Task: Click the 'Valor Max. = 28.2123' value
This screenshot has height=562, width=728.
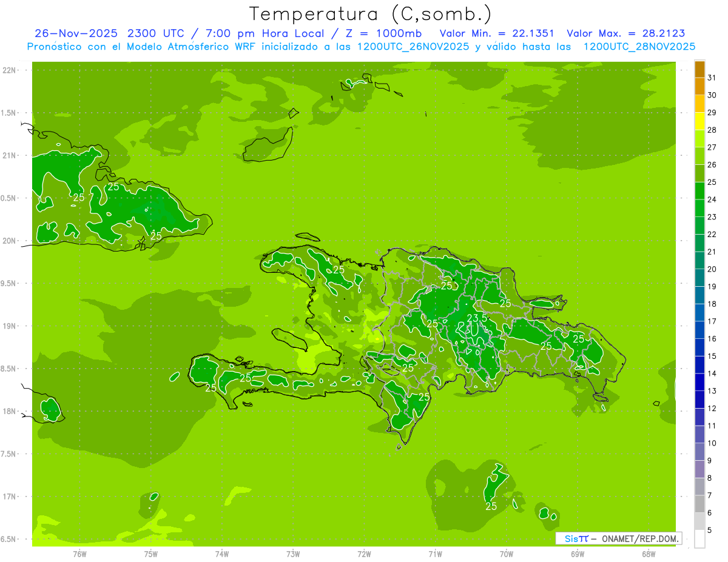Action: (x=625, y=33)
